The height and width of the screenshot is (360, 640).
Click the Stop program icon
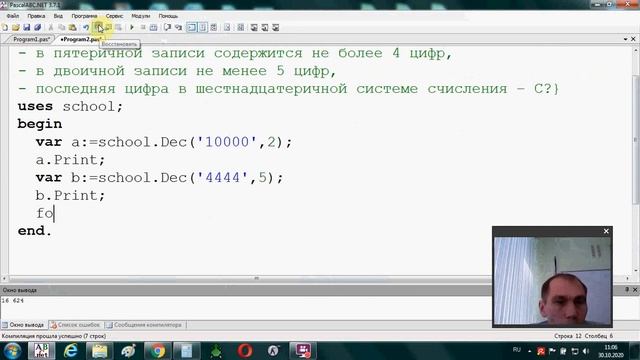tap(143, 27)
